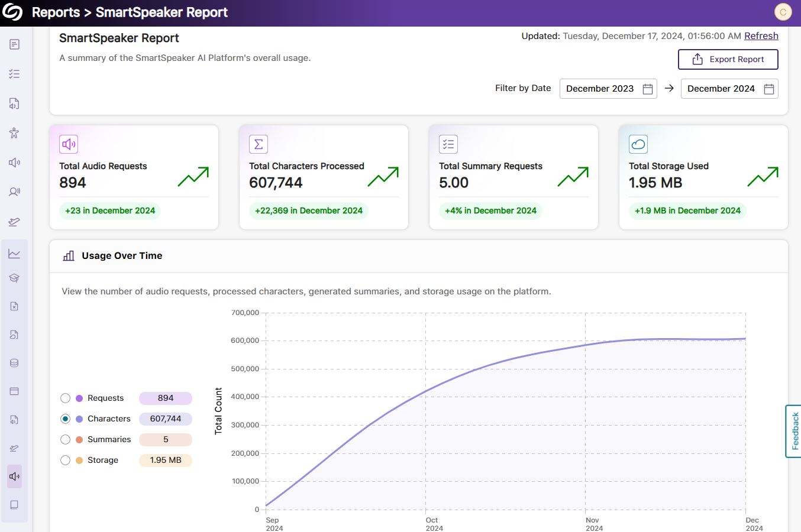
Task: Click the Refresh link
Action: [x=761, y=36]
